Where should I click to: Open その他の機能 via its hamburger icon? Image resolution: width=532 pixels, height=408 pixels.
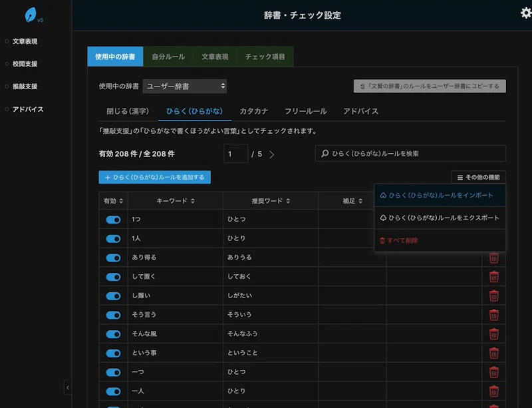click(x=459, y=177)
